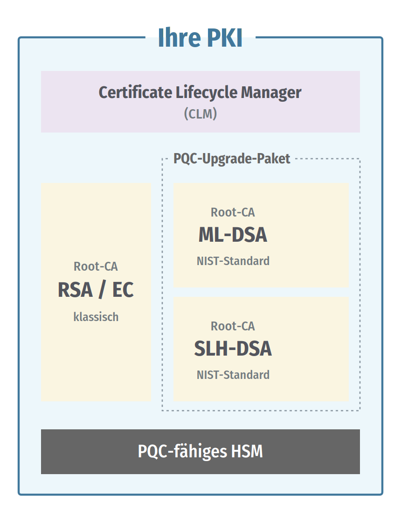Click the 'ML-DSA' heading
Screen dimensions: 401x532
(233, 235)
